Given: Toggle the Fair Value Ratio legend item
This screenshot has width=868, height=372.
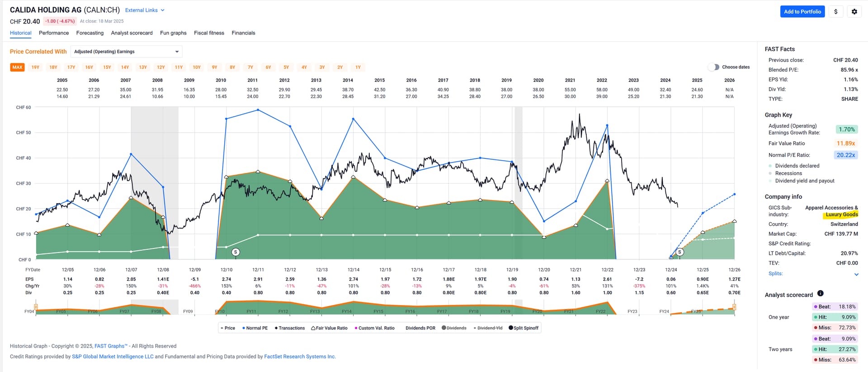Looking at the screenshot, I should (x=329, y=328).
